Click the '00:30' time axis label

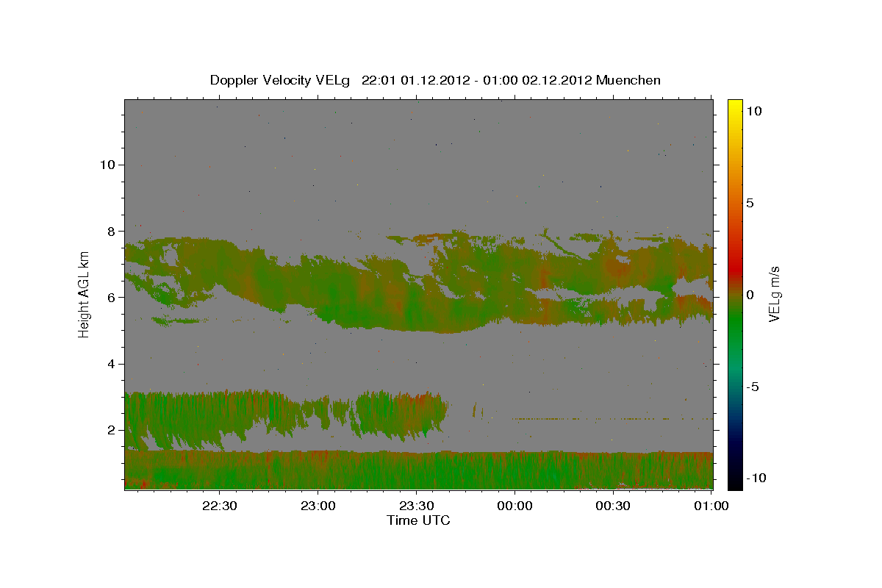(614, 506)
